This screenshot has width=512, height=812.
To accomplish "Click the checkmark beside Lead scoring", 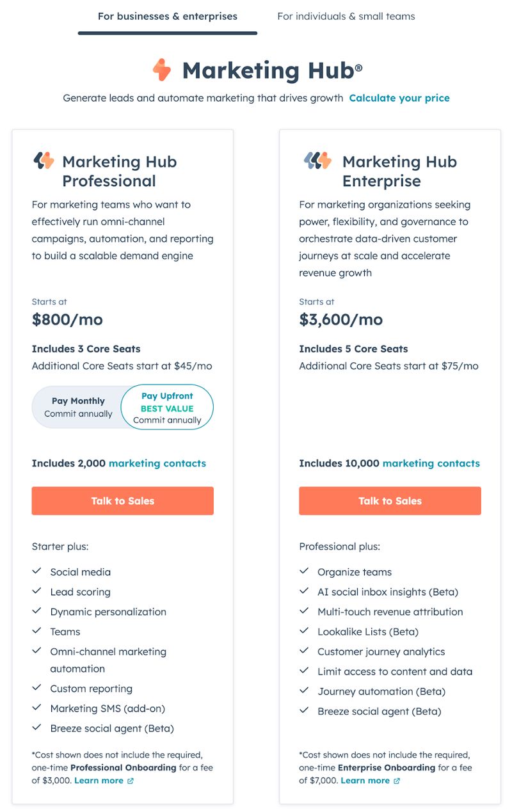I will (36, 591).
